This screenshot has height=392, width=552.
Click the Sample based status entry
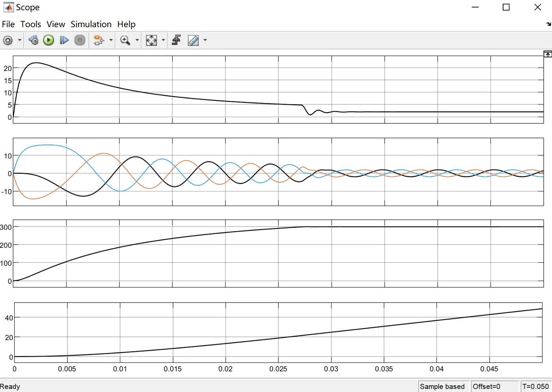[x=442, y=386]
